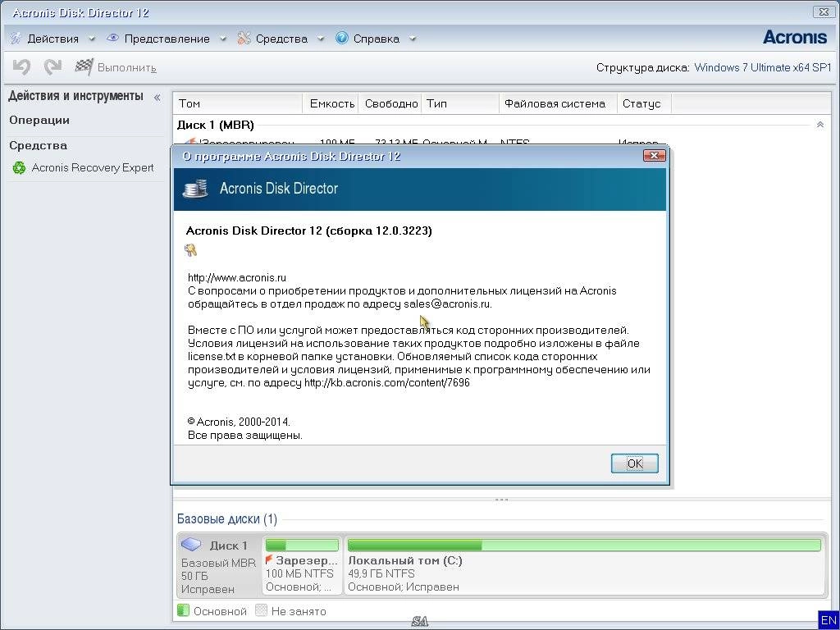Click the panel splitter dots handle
Screen dimensions: 840x630
(x=501, y=500)
